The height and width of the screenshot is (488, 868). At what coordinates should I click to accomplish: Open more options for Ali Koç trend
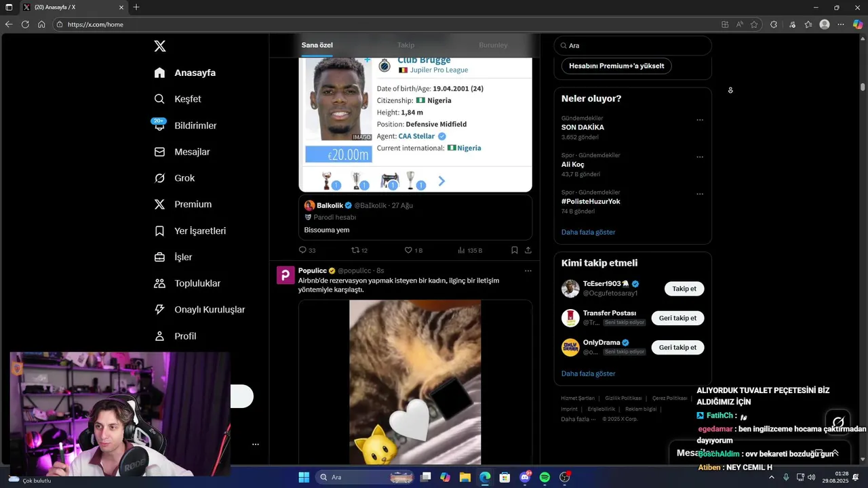click(700, 157)
